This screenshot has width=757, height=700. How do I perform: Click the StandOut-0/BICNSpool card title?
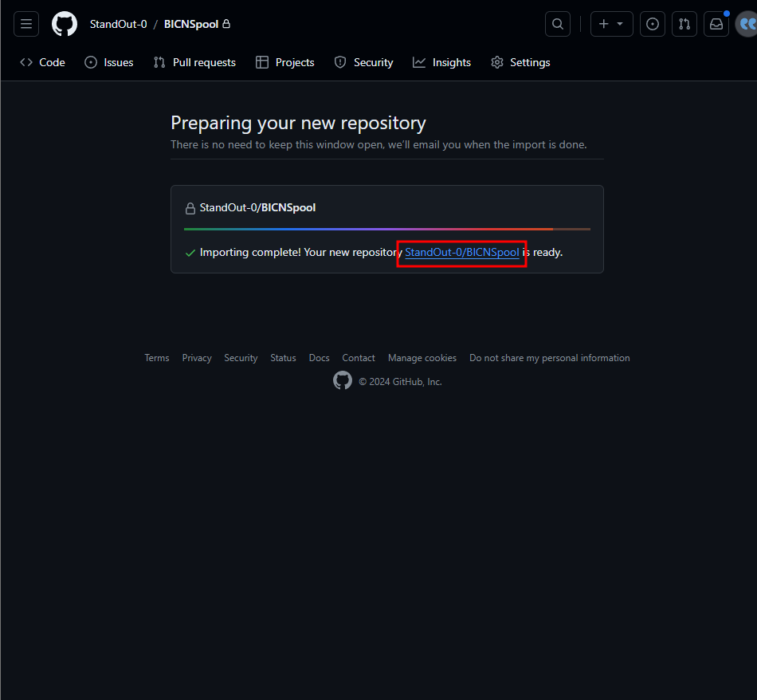(257, 208)
